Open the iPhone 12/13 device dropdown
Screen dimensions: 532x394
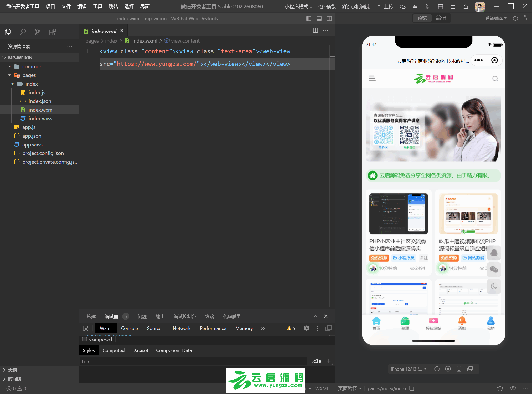[409, 369]
